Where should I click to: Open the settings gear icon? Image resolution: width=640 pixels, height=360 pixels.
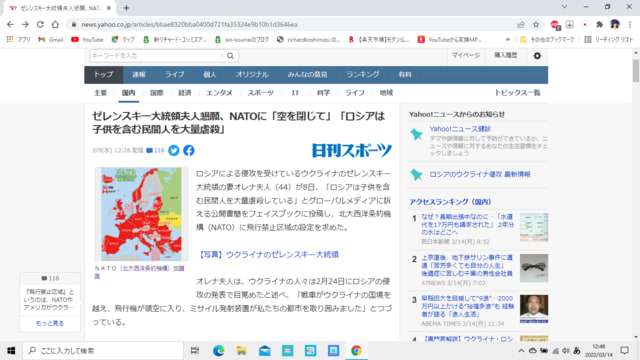point(537,56)
